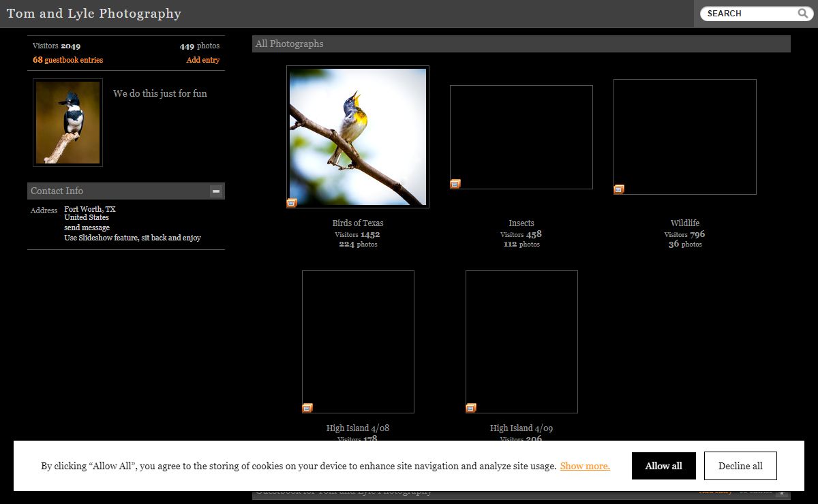Viewport: 818px width, 504px height.
Task: Click the Wildlife gallery title
Action: click(685, 223)
